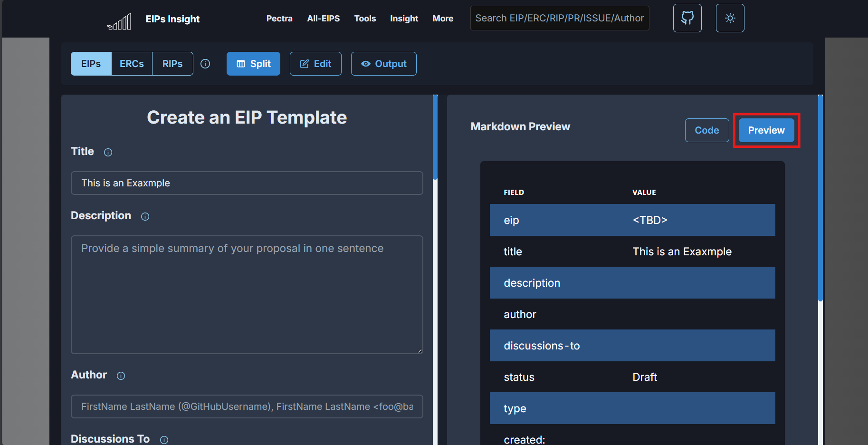This screenshot has width=868, height=445.
Task: Click the info icon beside the RIPs tab
Action: click(x=205, y=64)
